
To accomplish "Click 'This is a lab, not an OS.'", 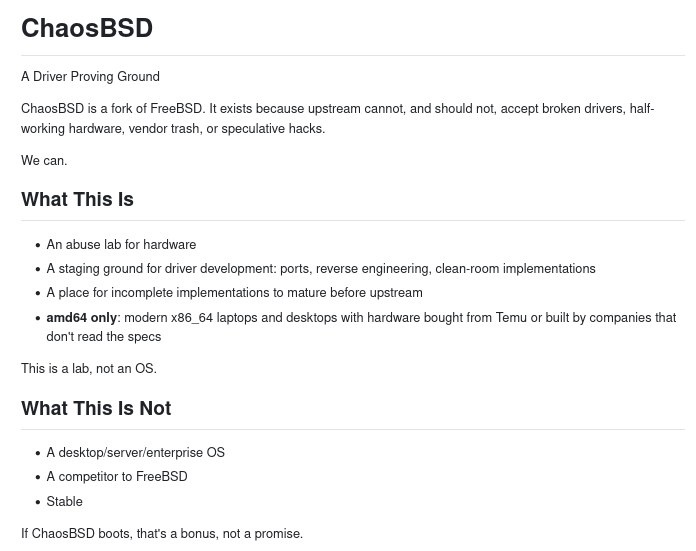I will tap(89, 369).
